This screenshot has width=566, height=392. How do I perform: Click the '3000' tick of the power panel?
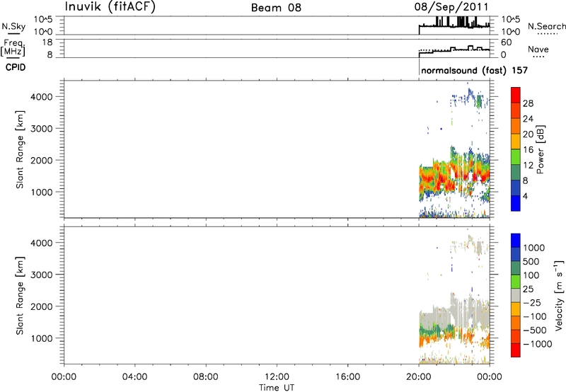42,129
